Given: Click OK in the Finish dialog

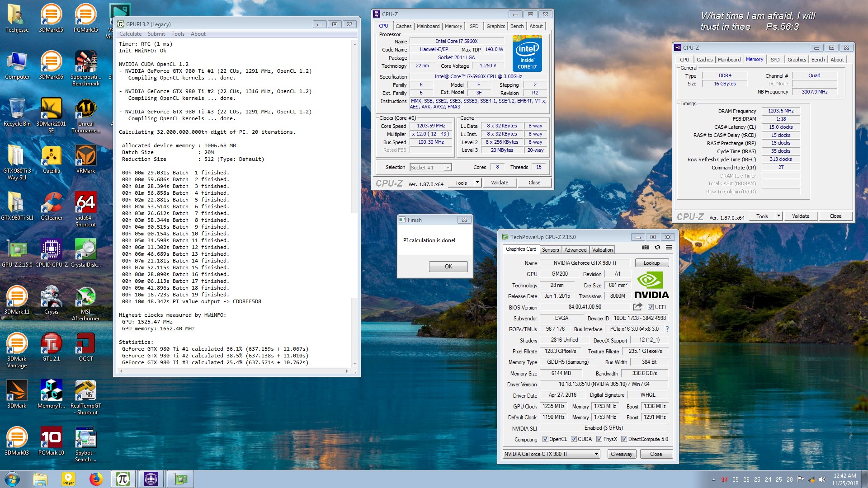Looking at the screenshot, I should pos(448,267).
